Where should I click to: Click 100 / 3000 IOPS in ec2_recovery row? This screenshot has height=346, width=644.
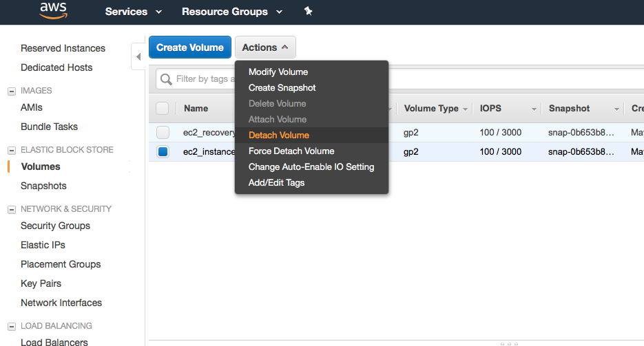pos(500,132)
